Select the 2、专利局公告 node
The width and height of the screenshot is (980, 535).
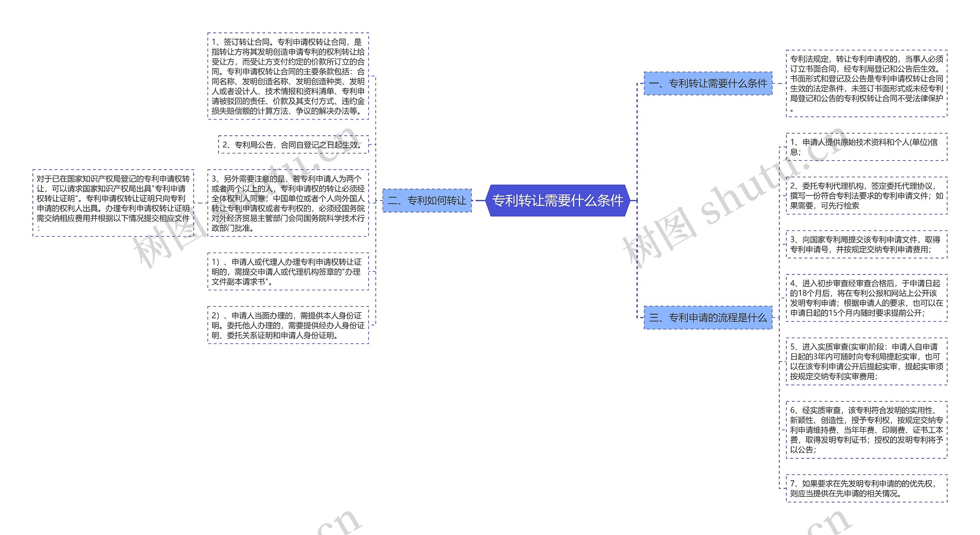tap(293, 145)
